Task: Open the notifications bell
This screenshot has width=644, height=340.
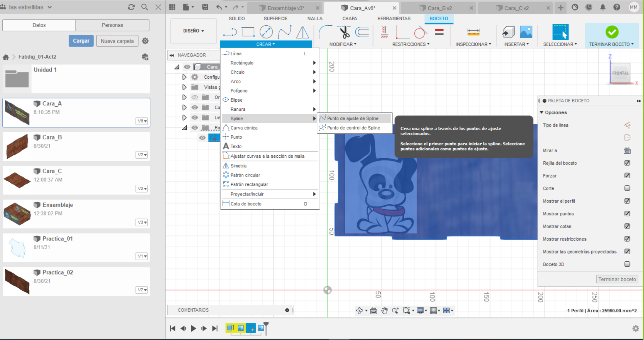Action: pyautogui.click(x=602, y=7)
